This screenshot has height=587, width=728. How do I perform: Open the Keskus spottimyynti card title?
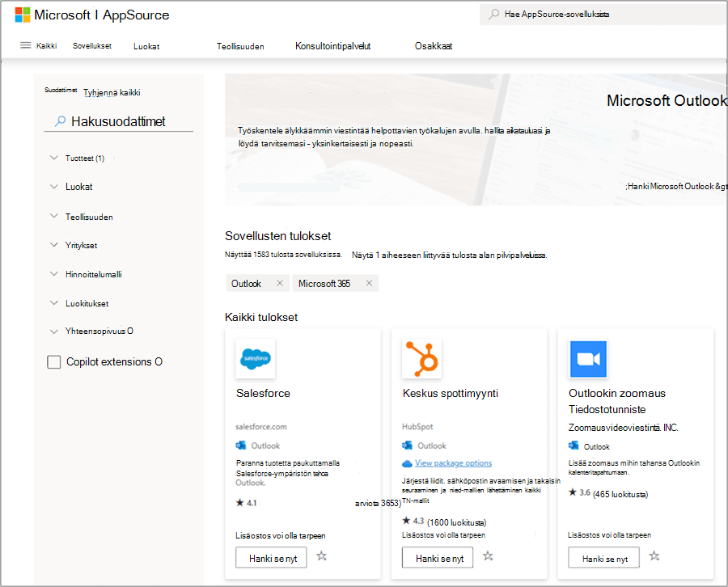(451, 393)
